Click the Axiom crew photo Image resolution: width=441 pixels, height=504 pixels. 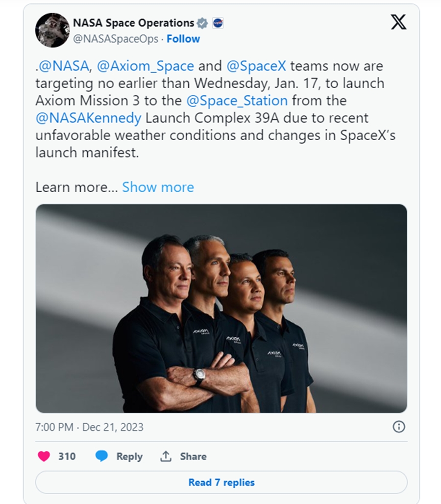pos(221,308)
